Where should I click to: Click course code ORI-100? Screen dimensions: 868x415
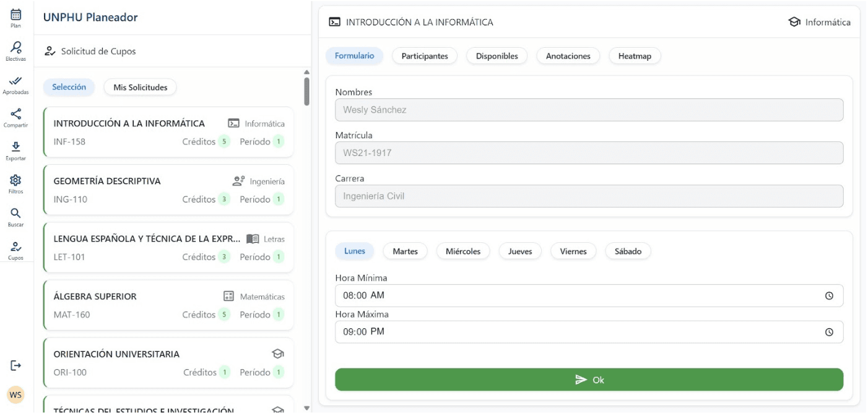point(70,372)
